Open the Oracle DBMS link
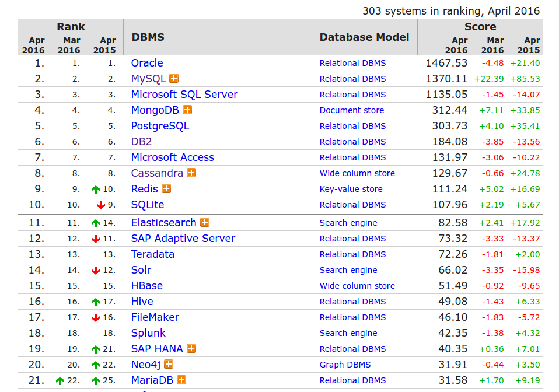559x392 pixels. tap(147, 63)
